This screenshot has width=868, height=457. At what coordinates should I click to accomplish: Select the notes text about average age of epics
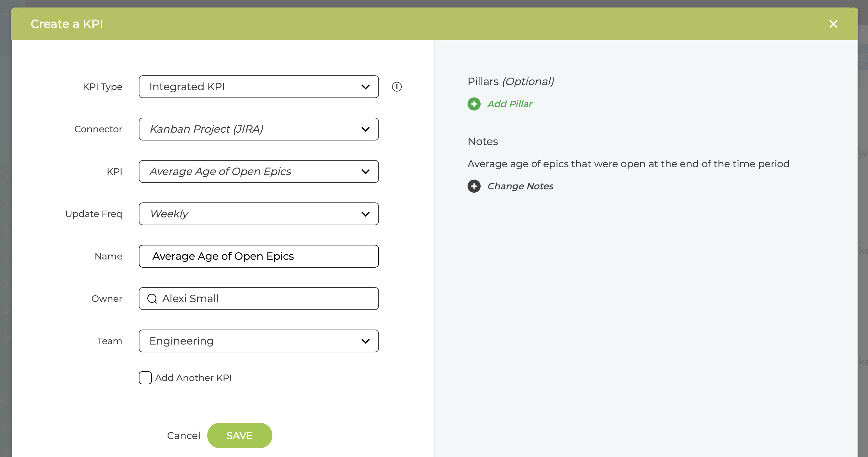pos(628,164)
